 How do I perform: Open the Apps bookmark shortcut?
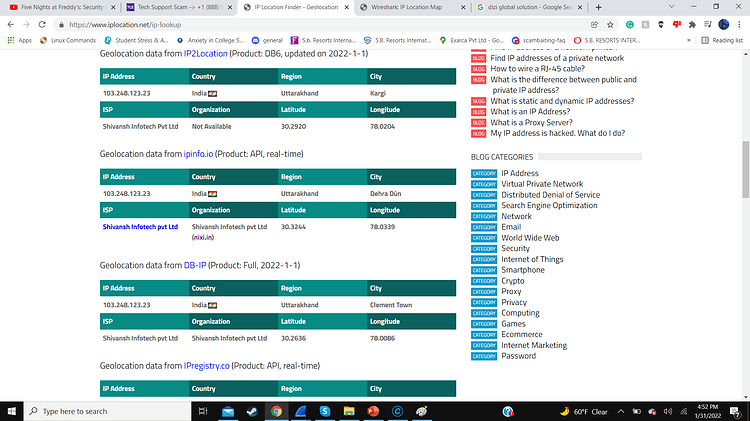20,40
